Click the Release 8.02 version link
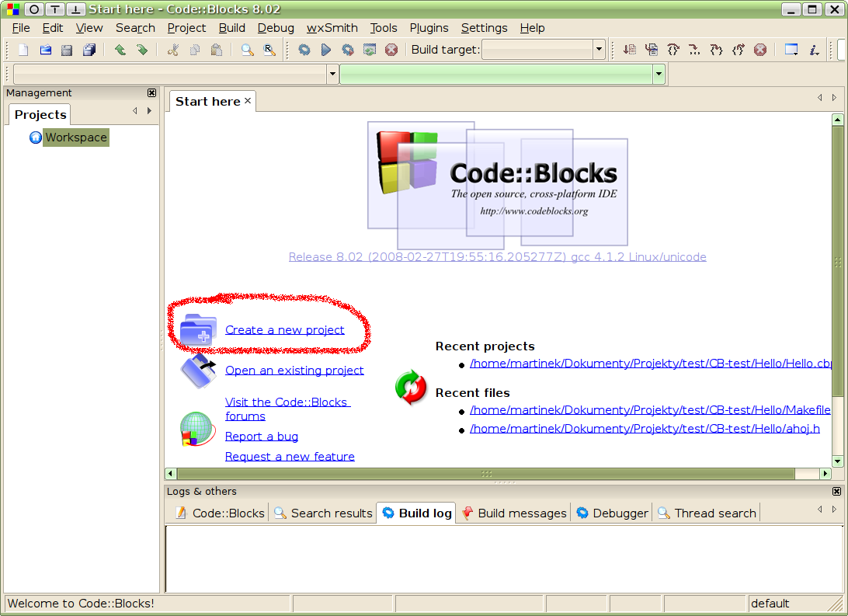 pyautogui.click(x=497, y=257)
